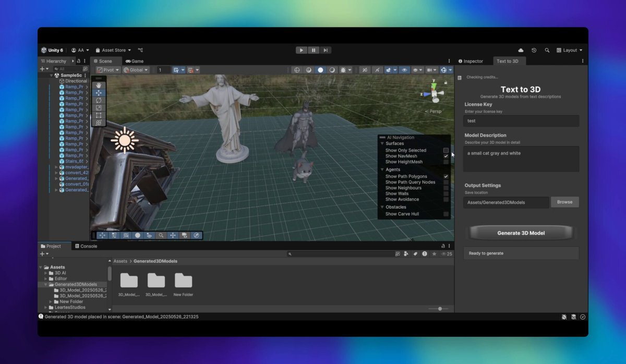Open the version history icon

pos(534,50)
